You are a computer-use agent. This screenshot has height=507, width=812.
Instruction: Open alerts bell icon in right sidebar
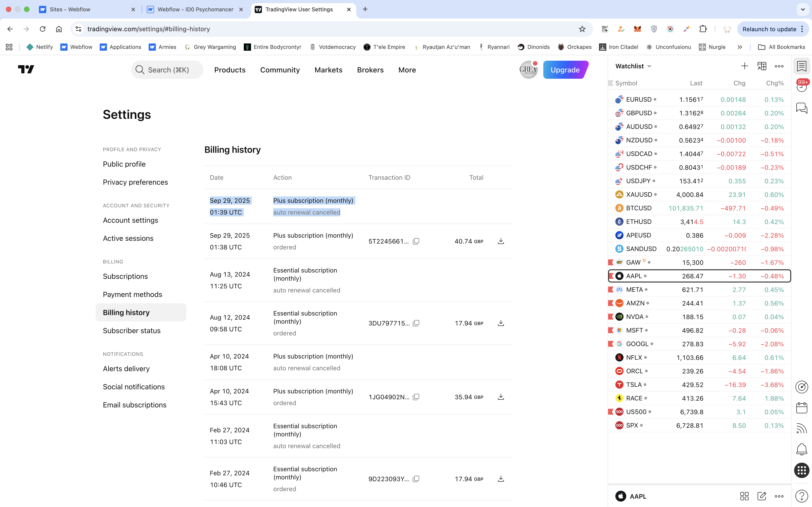click(802, 449)
